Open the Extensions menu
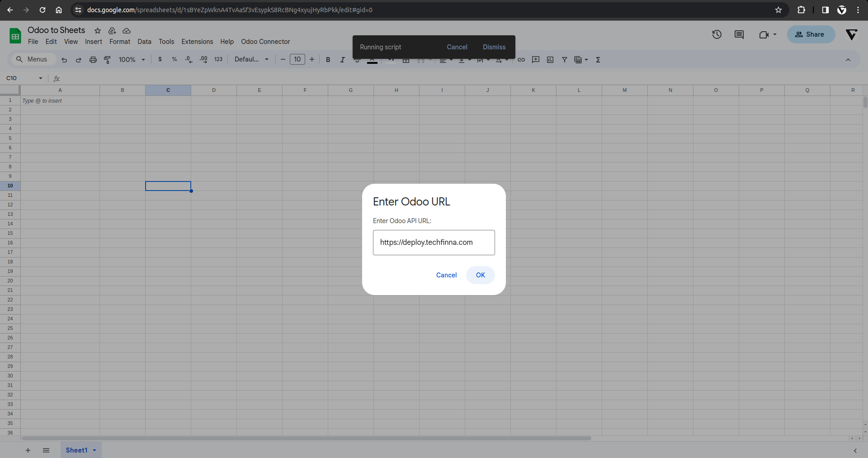This screenshot has height=458, width=868. tap(197, 42)
